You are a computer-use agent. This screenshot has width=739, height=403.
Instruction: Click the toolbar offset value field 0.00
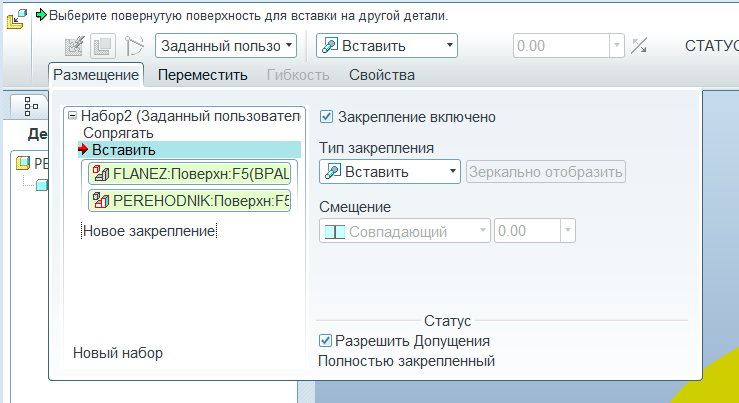pos(561,46)
